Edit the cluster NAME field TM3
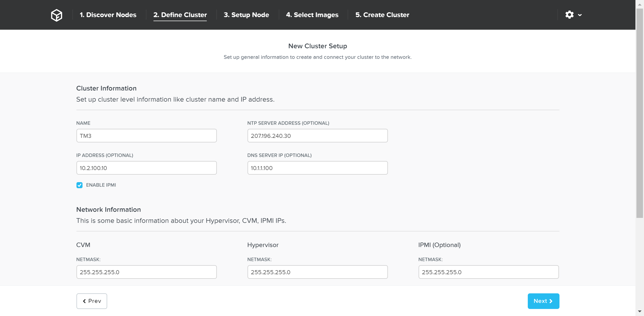Image resolution: width=644 pixels, height=316 pixels. pos(147,136)
